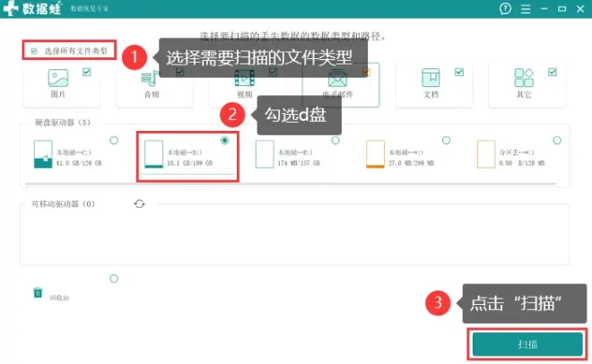Screen dimensions: 592x364
Task: Open the help question-mark icon
Action: click(505, 8)
